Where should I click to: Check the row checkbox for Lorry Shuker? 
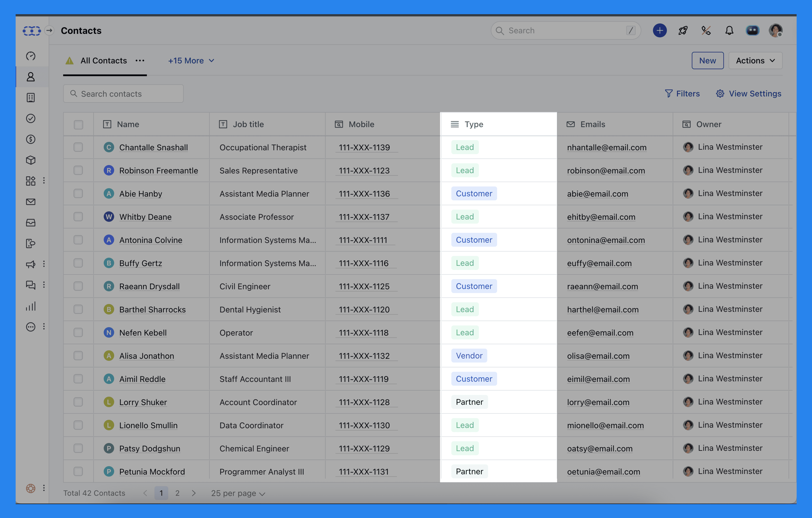click(78, 402)
